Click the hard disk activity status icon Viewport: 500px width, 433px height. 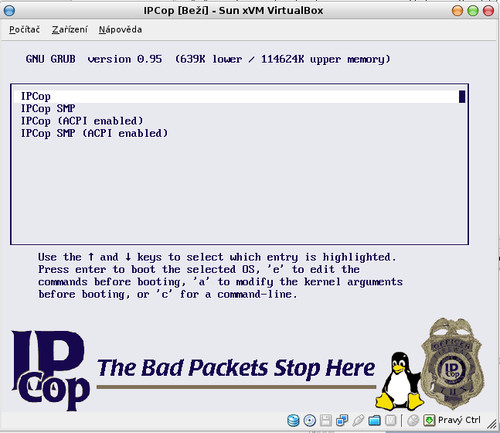tap(293, 420)
